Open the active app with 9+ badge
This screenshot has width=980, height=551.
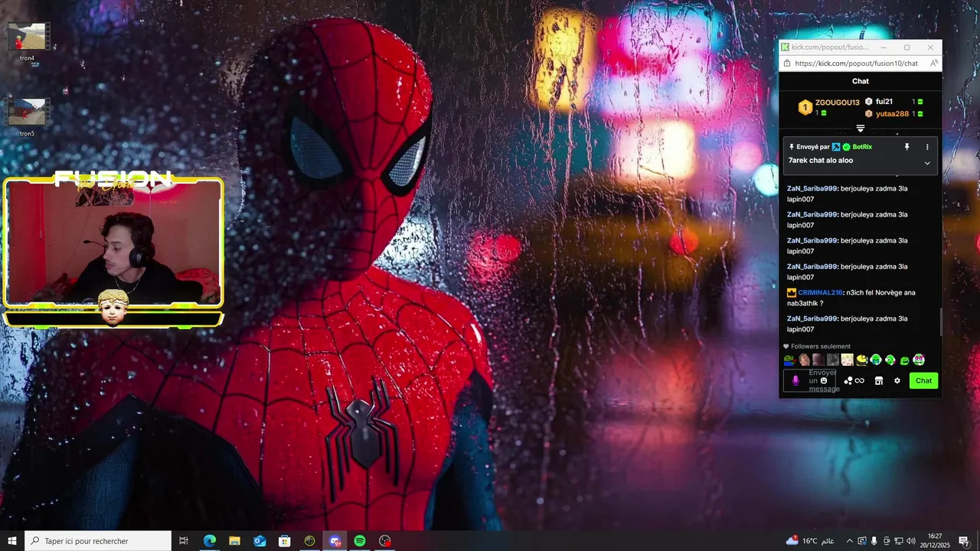coord(335,541)
